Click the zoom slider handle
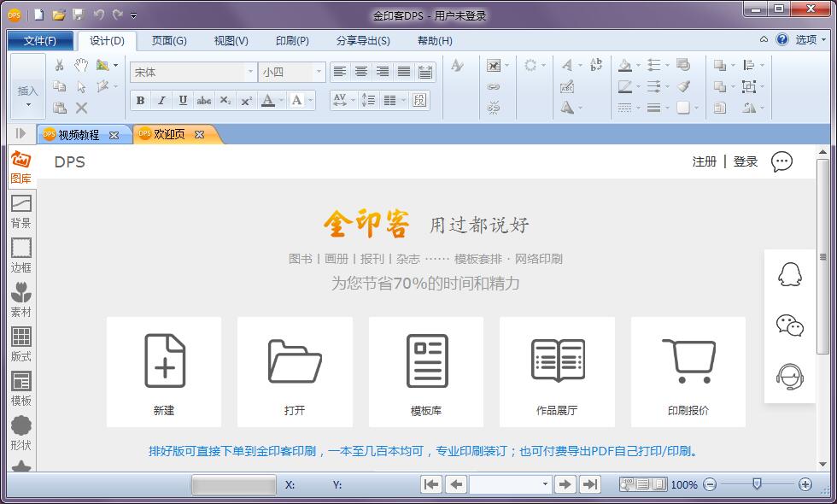Image resolution: width=837 pixels, height=504 pixels. tap(757, 484)
